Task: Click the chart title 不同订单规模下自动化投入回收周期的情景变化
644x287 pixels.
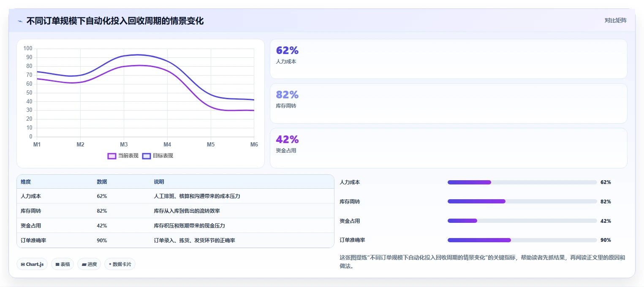Action: pyautogui.click(x=115, y=21)
